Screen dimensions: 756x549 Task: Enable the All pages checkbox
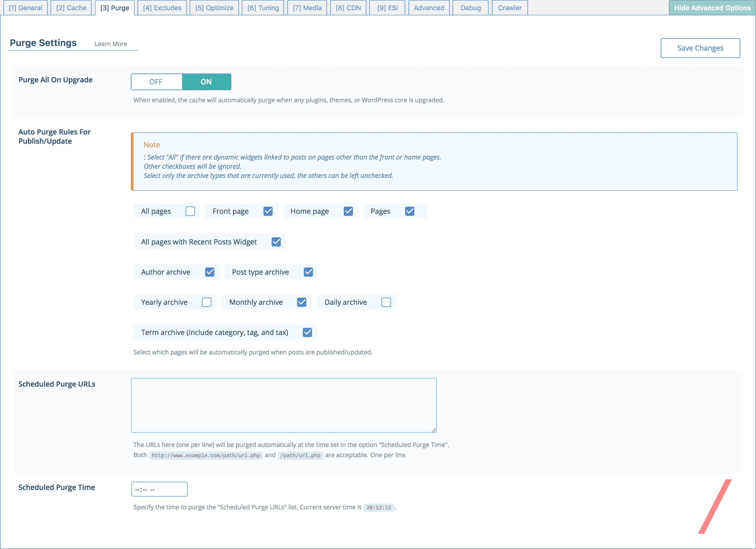pos(190,211)
